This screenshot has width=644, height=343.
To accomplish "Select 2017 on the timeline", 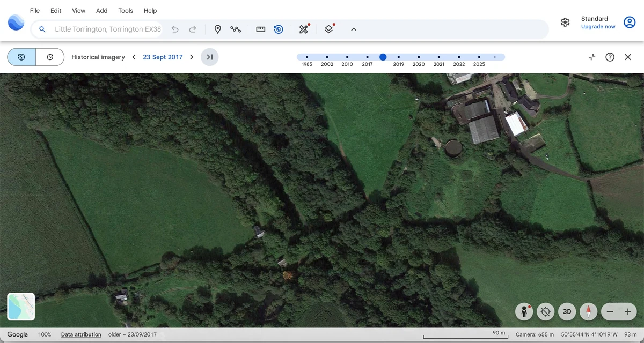I will tap(367, 57).
